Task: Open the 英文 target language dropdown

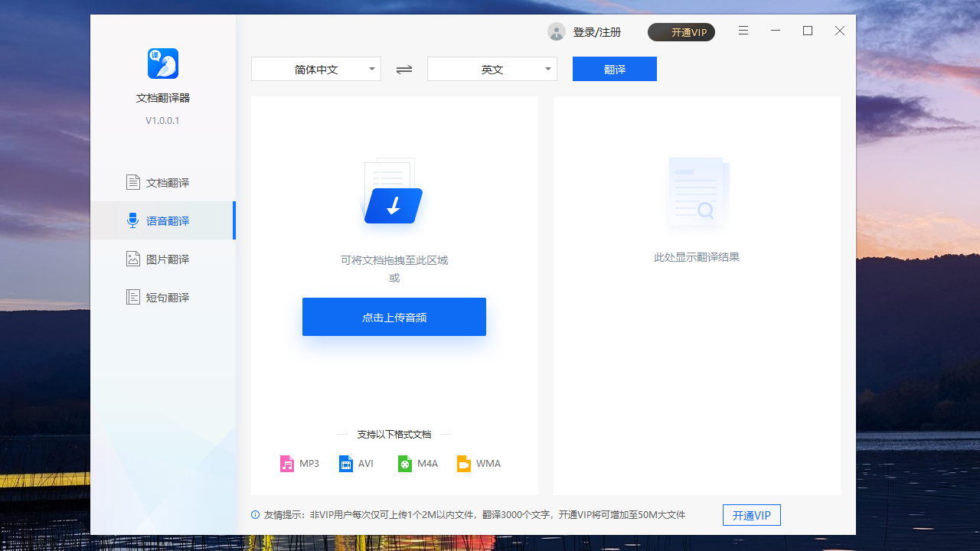Action: pos(492,69)
